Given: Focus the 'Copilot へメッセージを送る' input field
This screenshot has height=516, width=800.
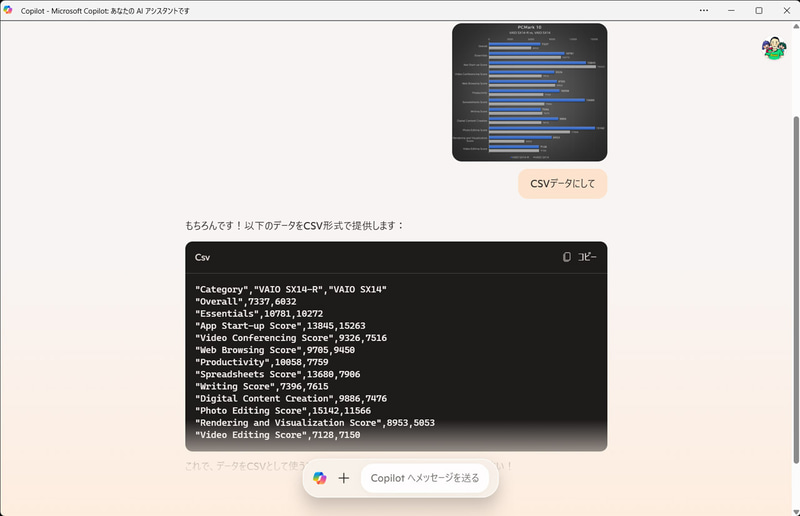Looking at the screenshot, I should point(424,478).
